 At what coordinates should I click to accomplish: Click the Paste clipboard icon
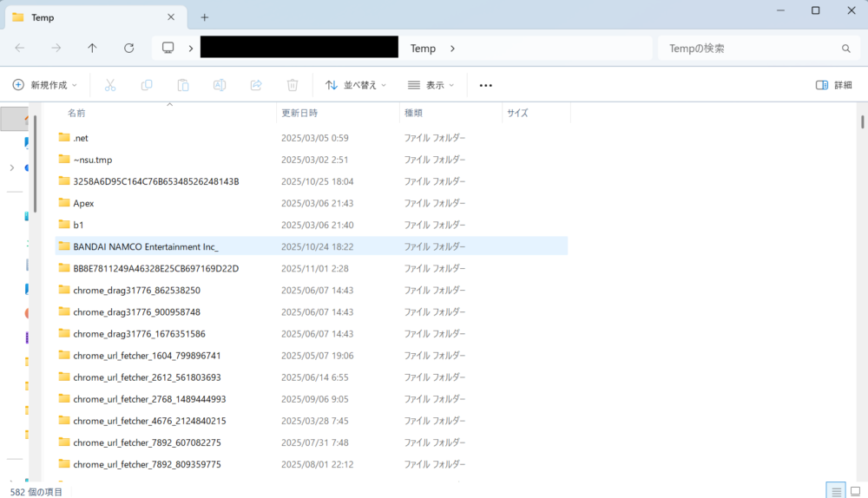click(183, 85)
